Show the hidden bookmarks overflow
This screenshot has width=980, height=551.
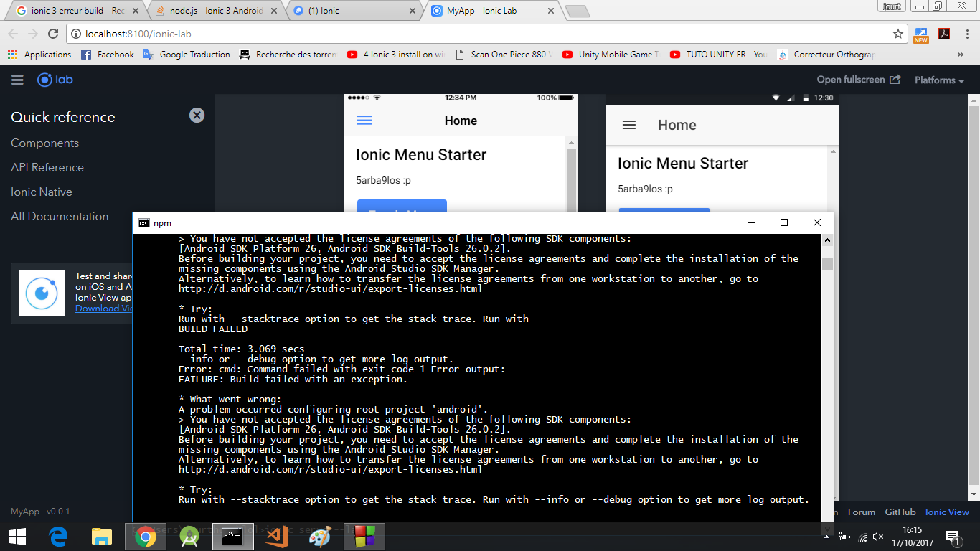[x=961, y=55]
